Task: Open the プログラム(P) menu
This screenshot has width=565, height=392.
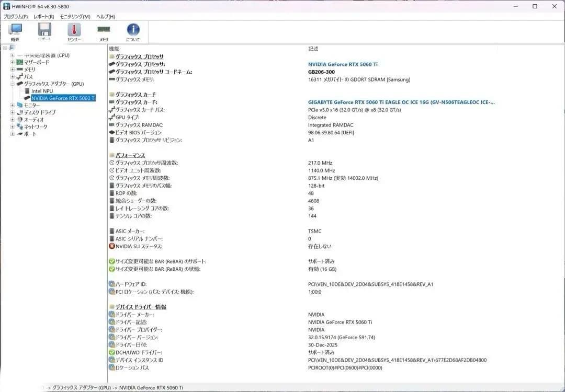Action: (16, 17)
